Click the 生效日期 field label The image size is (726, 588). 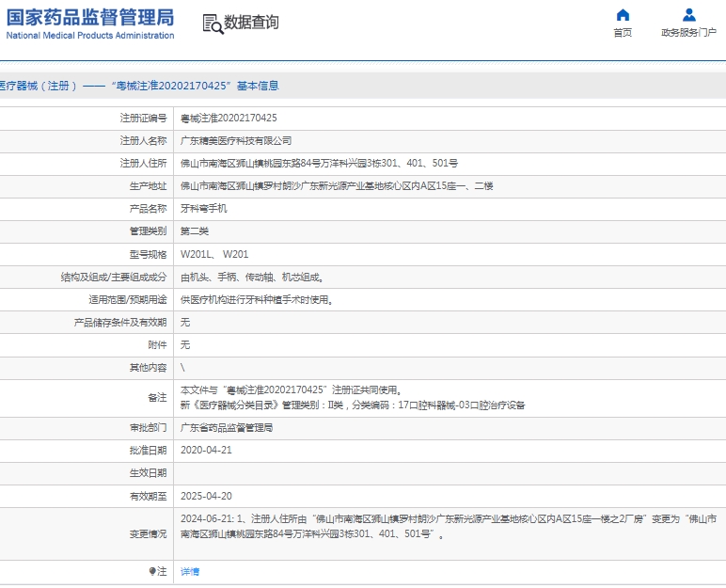pyautogui.click(x=149, y=473)
